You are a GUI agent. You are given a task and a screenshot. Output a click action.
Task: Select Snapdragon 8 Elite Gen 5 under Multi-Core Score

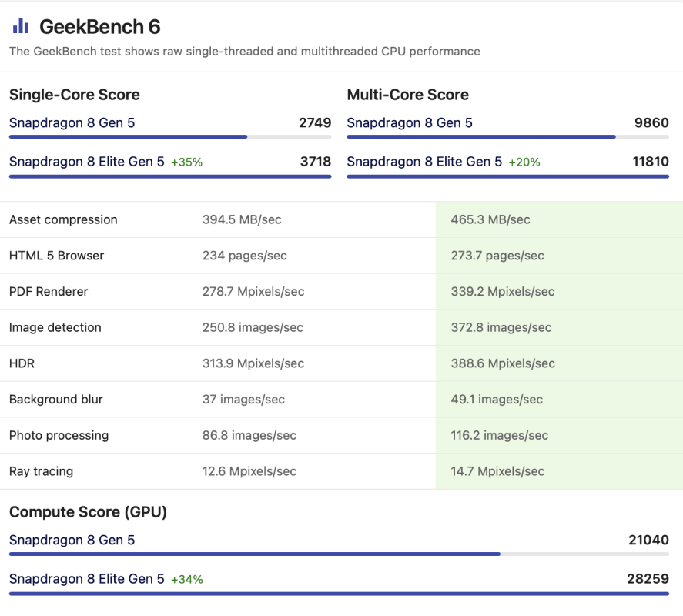424,162
